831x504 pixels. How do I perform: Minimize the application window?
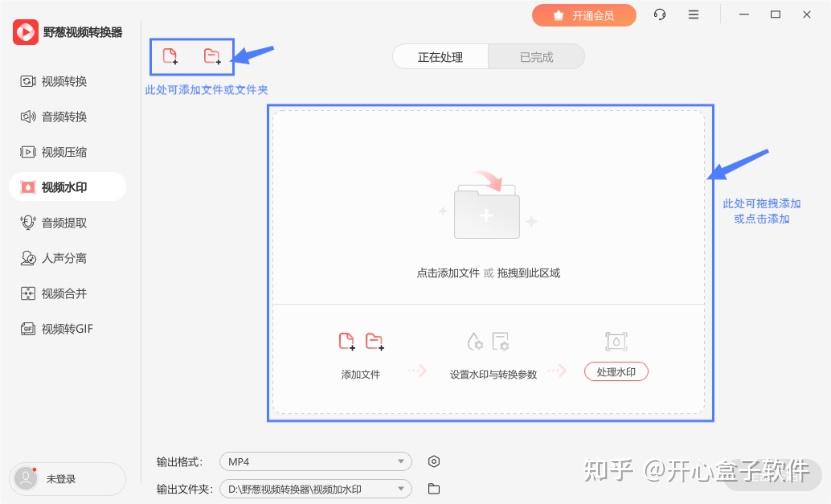tap(744, 15)
